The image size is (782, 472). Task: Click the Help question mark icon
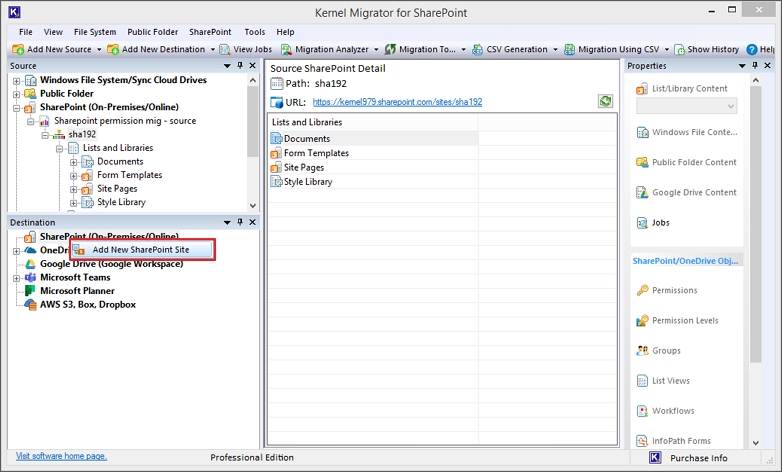click(x=752, y=49)
